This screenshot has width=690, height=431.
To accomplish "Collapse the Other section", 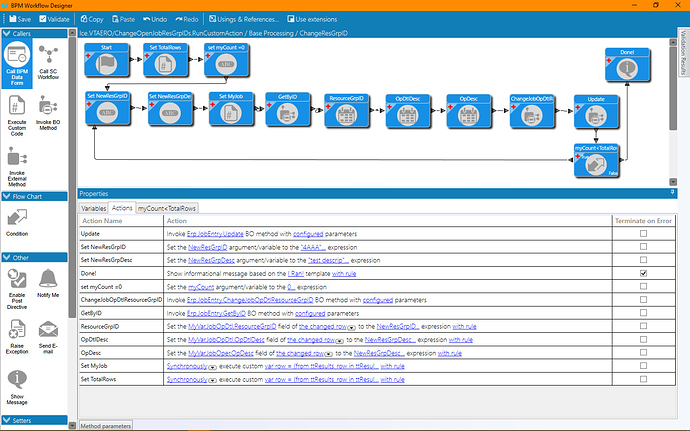I will click(x=7, y=258).
